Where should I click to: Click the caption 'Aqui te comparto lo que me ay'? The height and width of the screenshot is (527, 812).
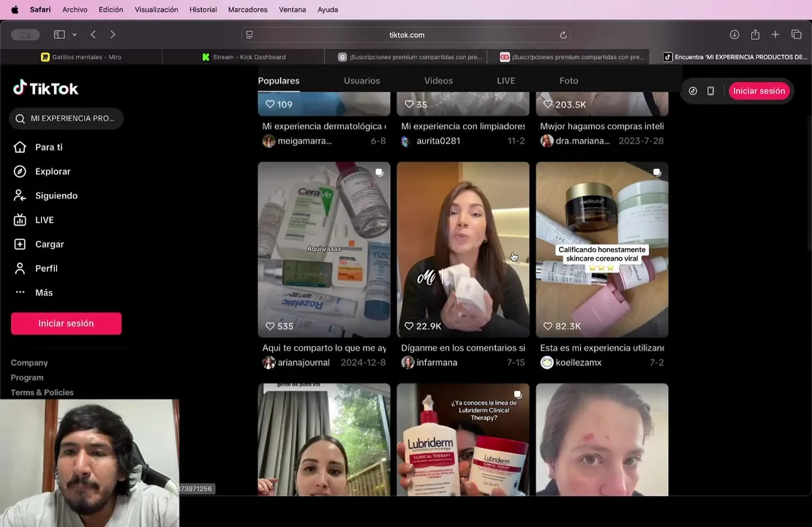coord(324,348)
